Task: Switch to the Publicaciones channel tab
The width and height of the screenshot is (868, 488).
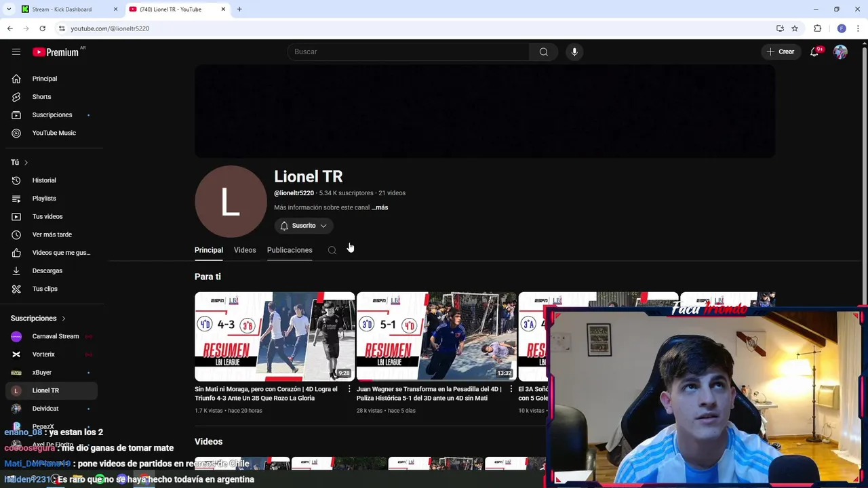Action: pyautogui.click(x=290, y=250)
